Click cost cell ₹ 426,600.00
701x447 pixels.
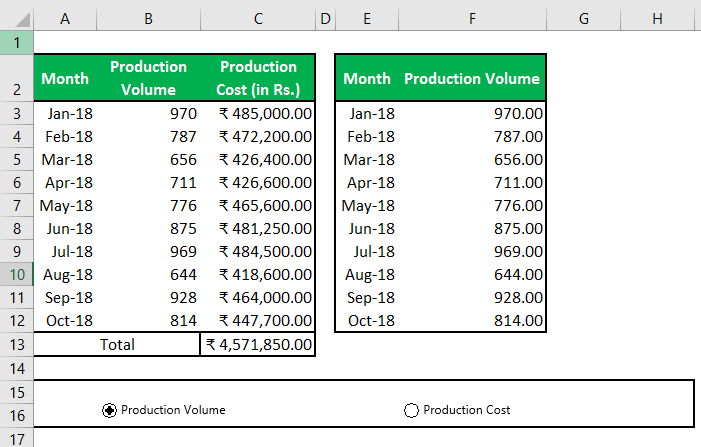258,182
